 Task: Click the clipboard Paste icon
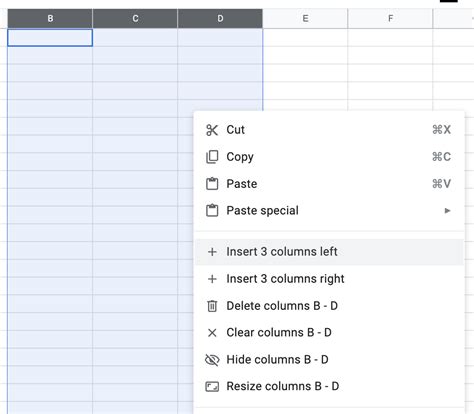click(212, 184)
